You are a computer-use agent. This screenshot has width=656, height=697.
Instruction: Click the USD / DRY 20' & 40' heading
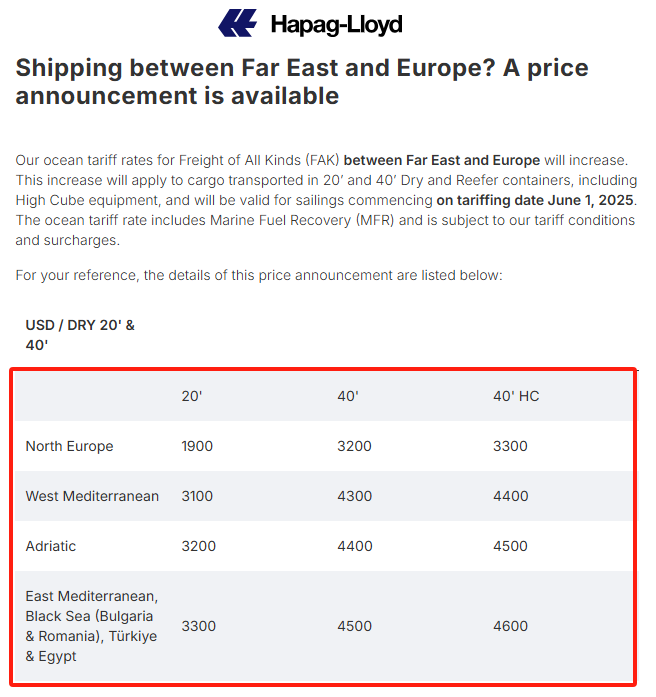coord(80,335)
